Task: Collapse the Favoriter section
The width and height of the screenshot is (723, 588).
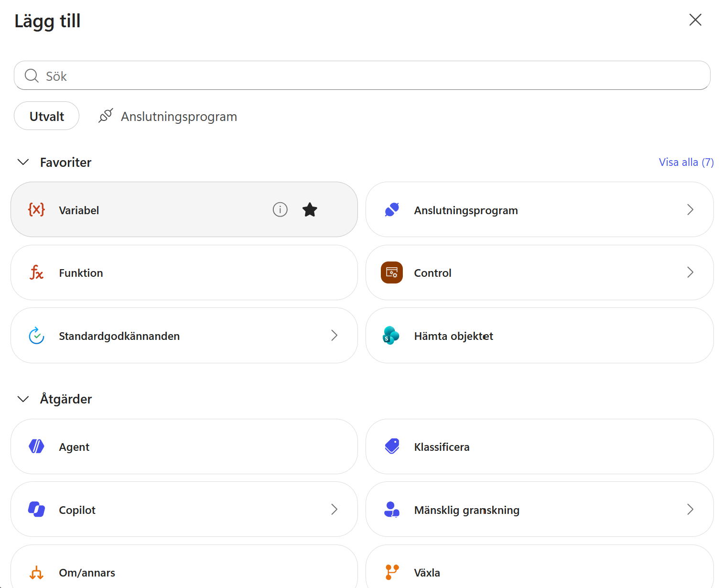Action: point(23,162)
